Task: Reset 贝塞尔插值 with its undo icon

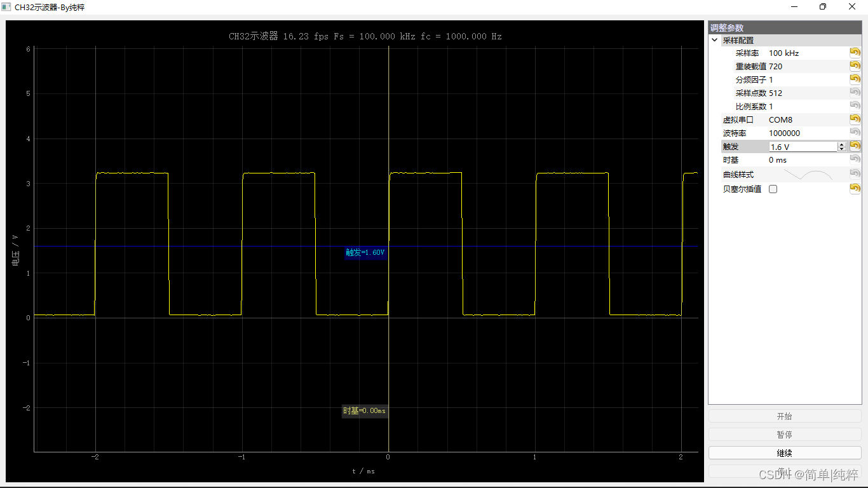Action: pos(855,189)
